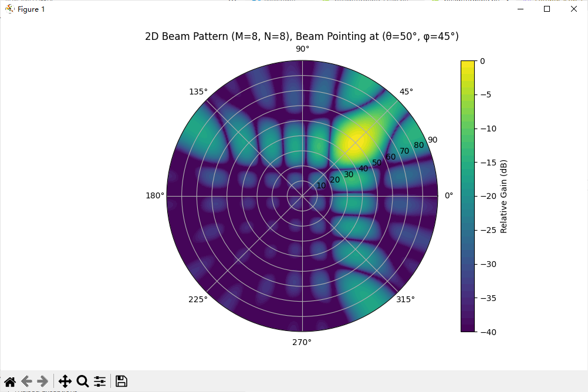
Task: Click the matplotlib Figure 1 window icon
Action: coord(9,9)
